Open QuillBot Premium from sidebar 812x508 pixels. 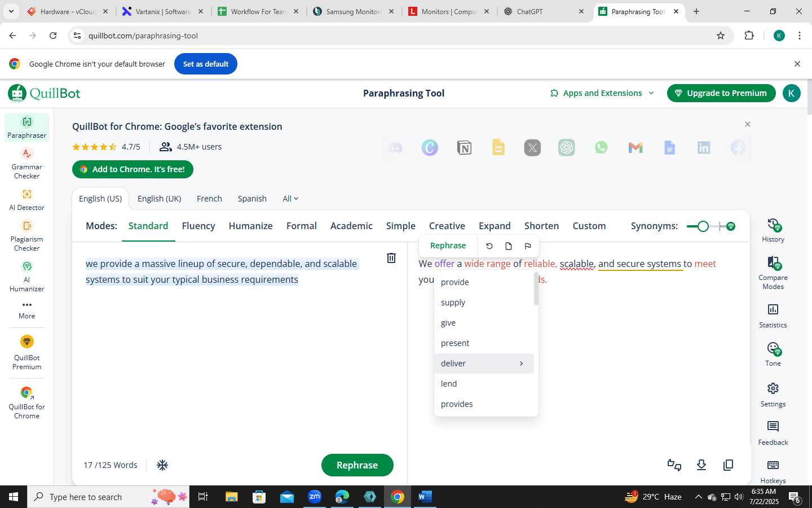coord(27,353)
